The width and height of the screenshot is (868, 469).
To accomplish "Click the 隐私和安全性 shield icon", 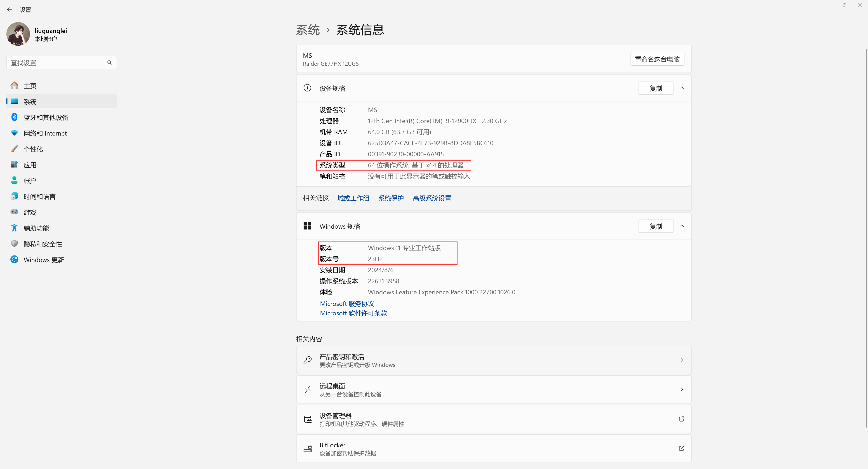I will tap(14, 244).
